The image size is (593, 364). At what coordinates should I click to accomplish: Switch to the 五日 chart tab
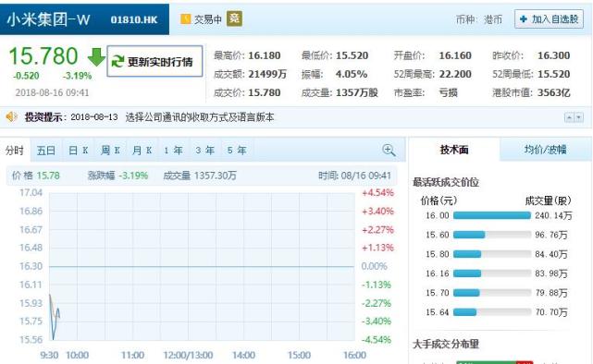coord(46,151)
